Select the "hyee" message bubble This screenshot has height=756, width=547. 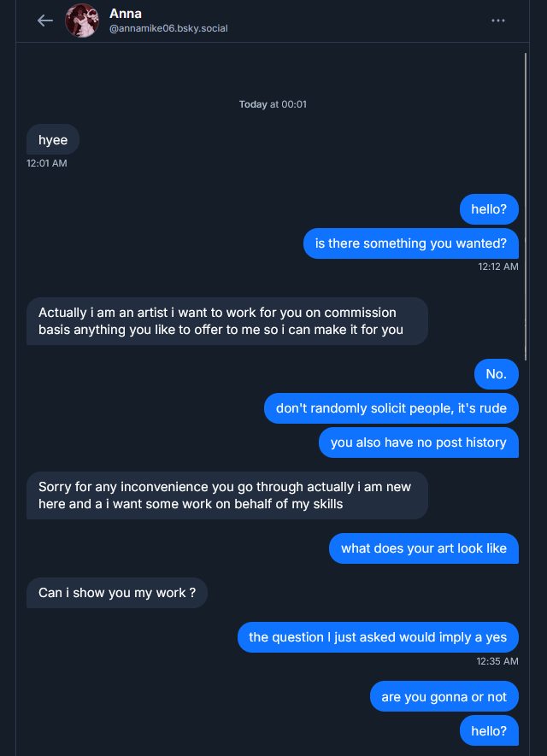coord(53,140)
